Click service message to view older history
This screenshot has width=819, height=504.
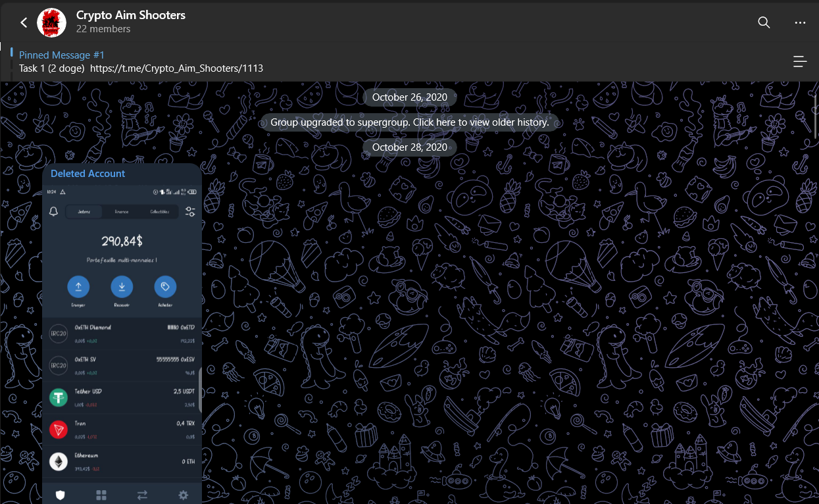tap(409, 122)
